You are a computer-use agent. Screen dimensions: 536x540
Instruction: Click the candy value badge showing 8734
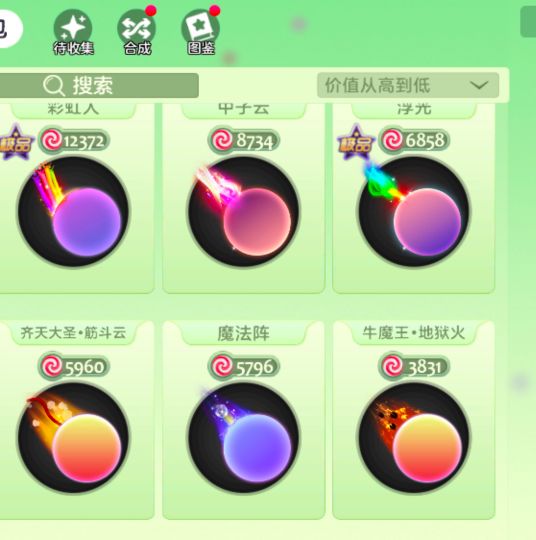click(x=244, y=141)
